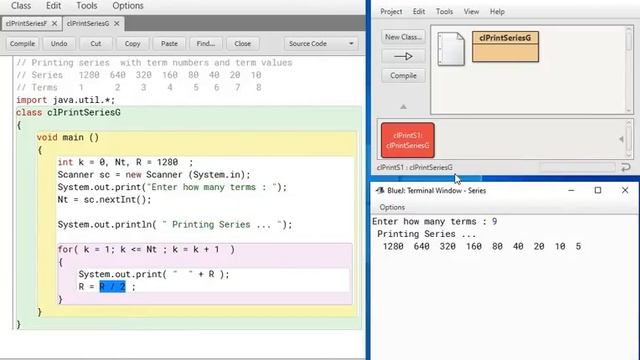Open the Help menu in BlueJ window
This screenshot has height=360, width=640.
point(497,12)
